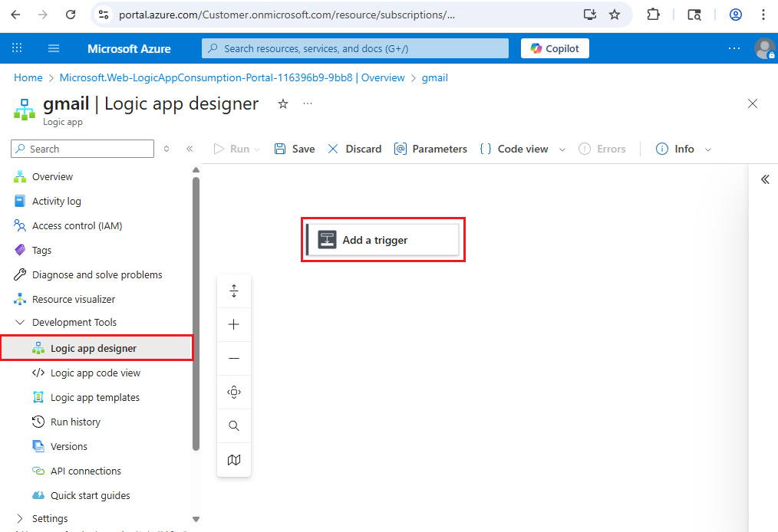Discard unsaved workflow changes
The image size is (778, 532).
pyautogui.click(x=354, y=148)
